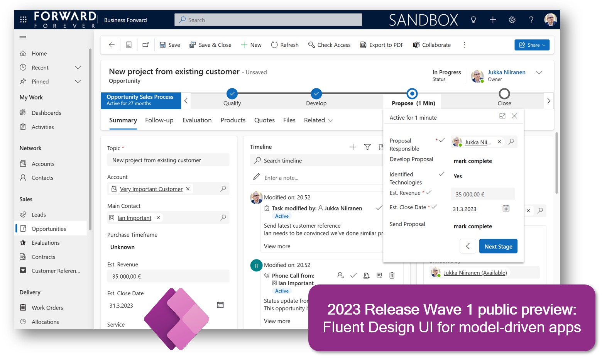Switch to the Quotes tab
This screenshot has height=364, width=602.
pyautogui.click(x=264, y=120)
